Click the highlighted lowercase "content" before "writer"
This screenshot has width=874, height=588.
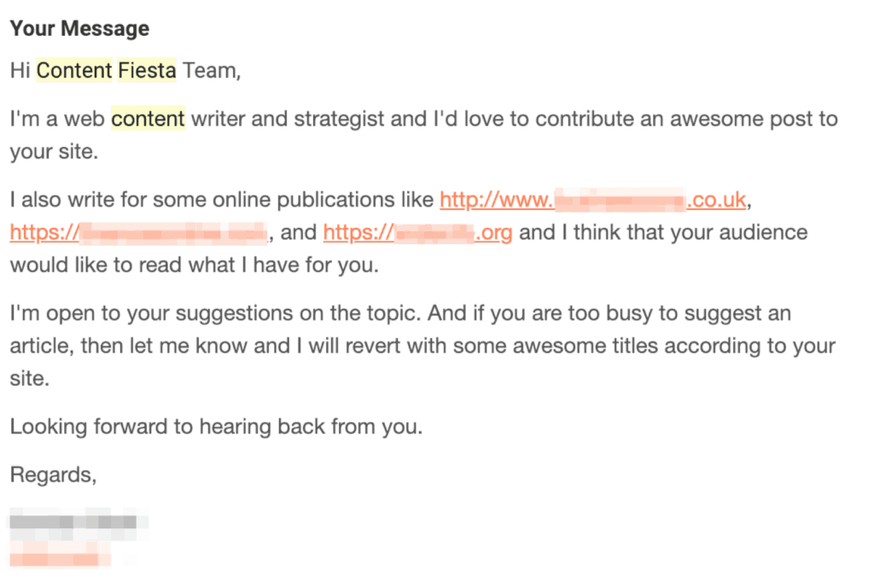(148, 119)
